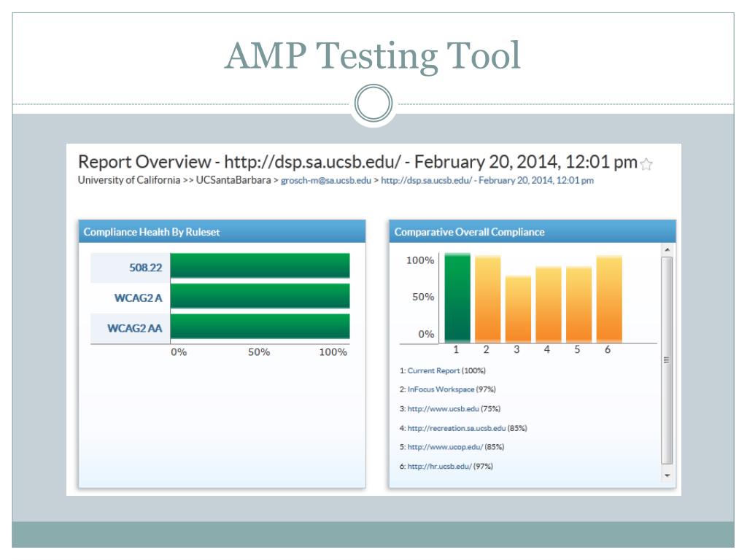Click orange bar 4 in comparative chart
Image resolution: width=747 pixels, height=560 pixels.
549,304
